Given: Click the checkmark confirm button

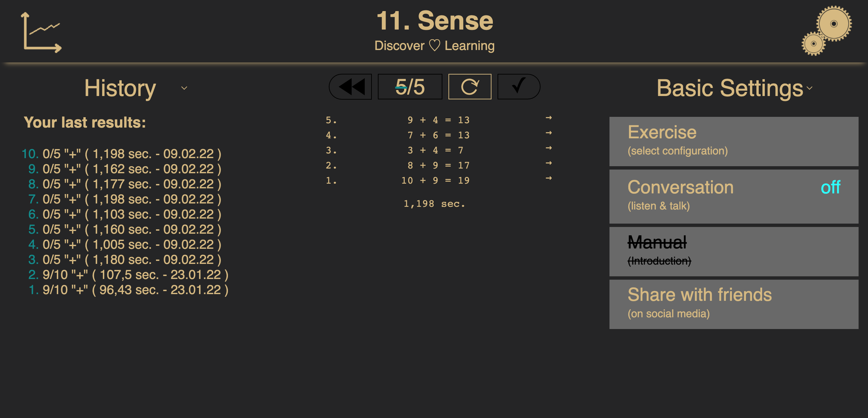Looking at the screenshot, I should [x=518, y=87].
